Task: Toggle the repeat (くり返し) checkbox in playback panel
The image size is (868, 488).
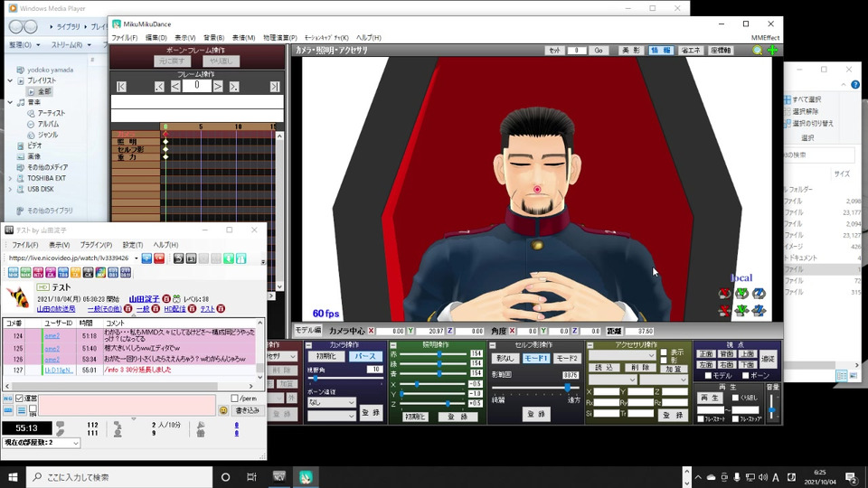Action: tap(735, 398)
